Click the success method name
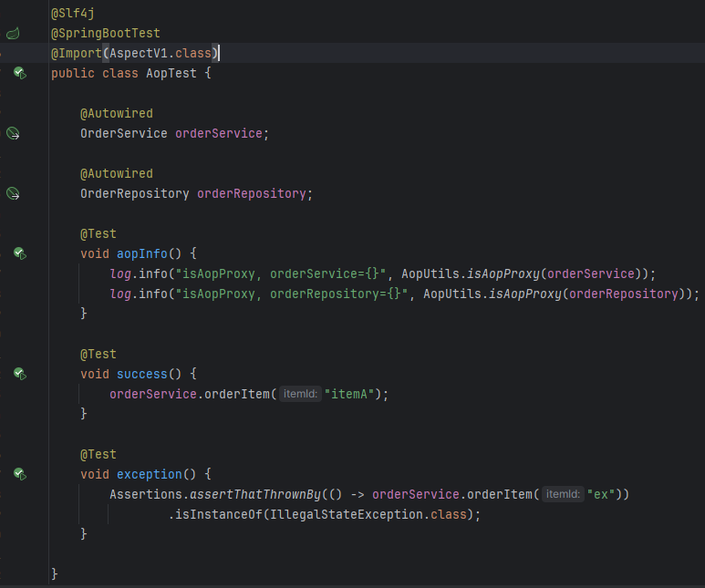The image size is (705, 588). [142, 374]
